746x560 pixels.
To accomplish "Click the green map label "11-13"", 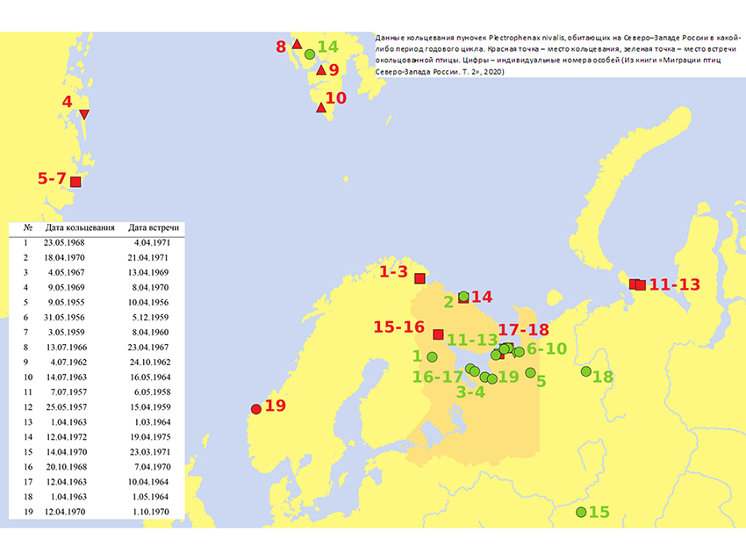I will point(472,340).
